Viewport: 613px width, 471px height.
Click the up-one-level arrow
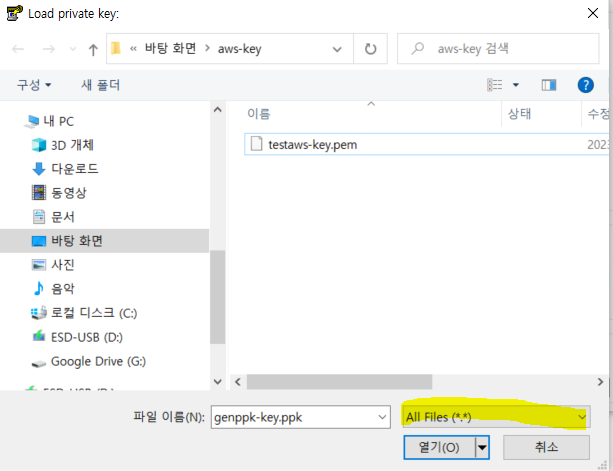93,49
